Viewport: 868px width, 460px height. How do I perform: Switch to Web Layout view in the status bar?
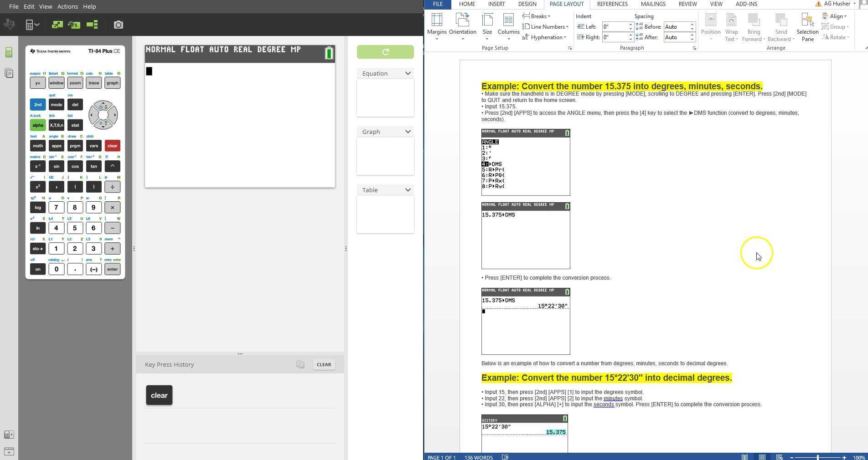780,457
